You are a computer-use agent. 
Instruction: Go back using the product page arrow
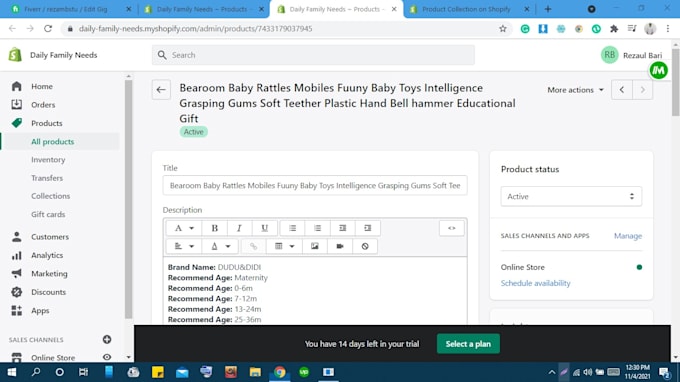[x=161, y=90]
